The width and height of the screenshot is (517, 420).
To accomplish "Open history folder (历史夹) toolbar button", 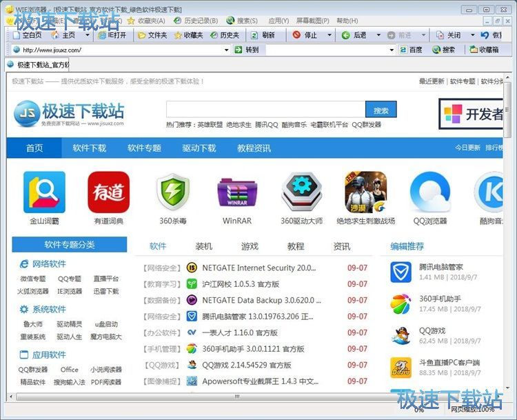I will click(225, 35).
